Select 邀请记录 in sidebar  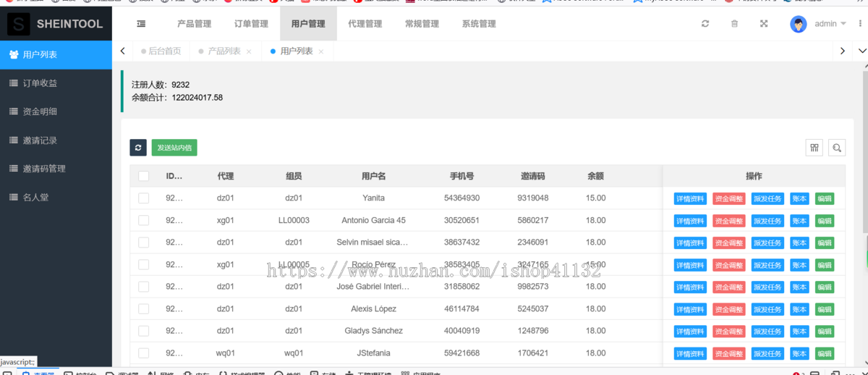[x=56, y=140]
